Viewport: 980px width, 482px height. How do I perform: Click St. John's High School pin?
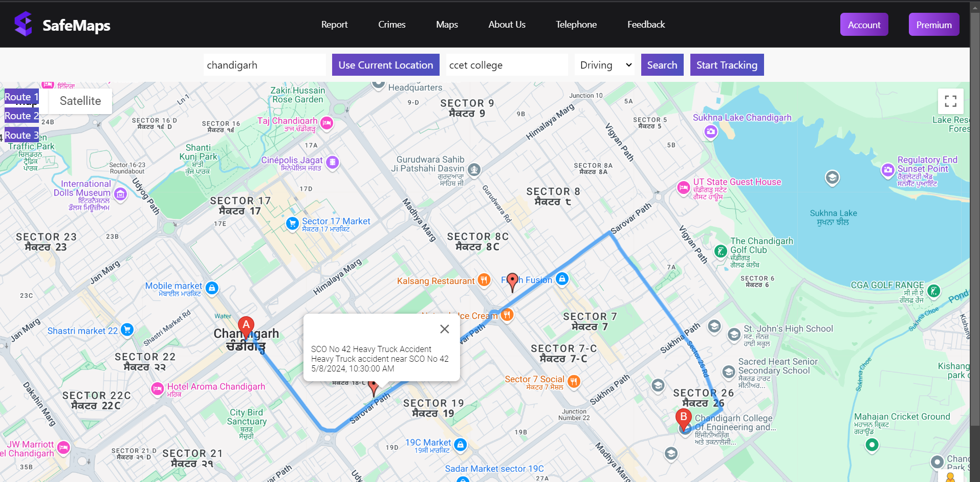click(734, 335)
